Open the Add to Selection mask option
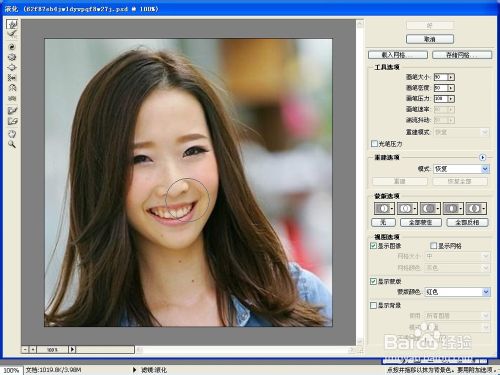This screenshot has width=500, height=375. point(407,208)
